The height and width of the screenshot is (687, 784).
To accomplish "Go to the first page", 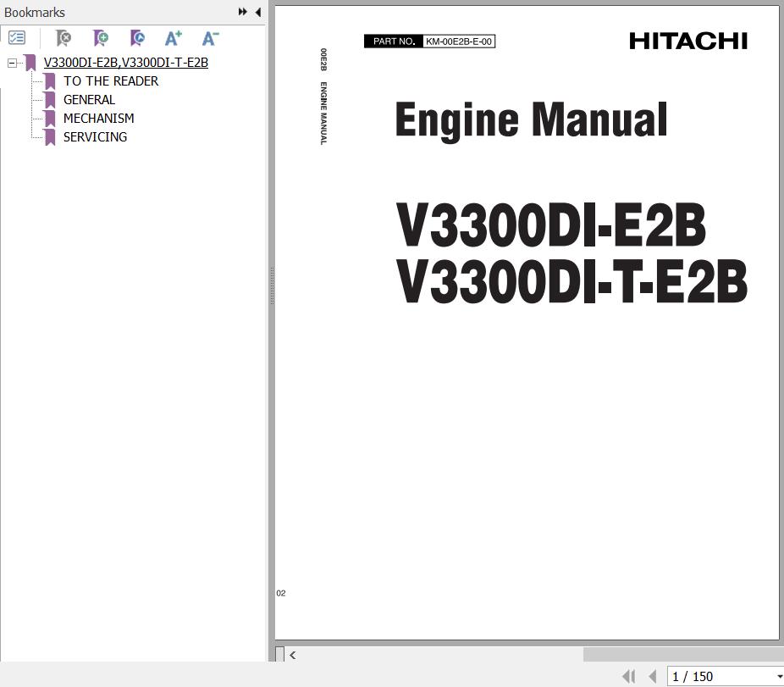I will click(628, 676).
